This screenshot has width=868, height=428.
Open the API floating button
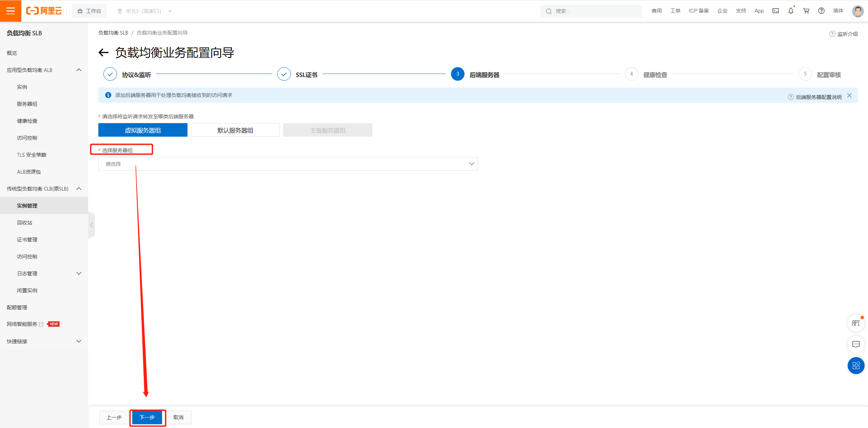[x=856, y=323]
